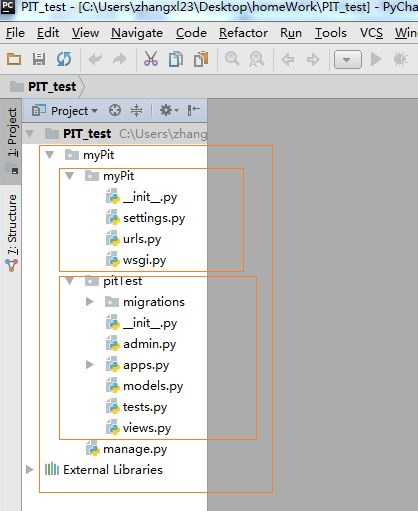The width and height of the screenshot is (418, 511).
Task: Select urls.py file
Action: 142,239
